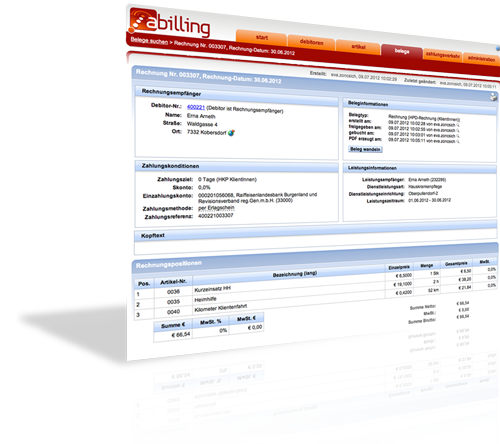Click magnifier icon beside the 'erstellt am' entry
This screenshot has height=444, width=500.
458,125
